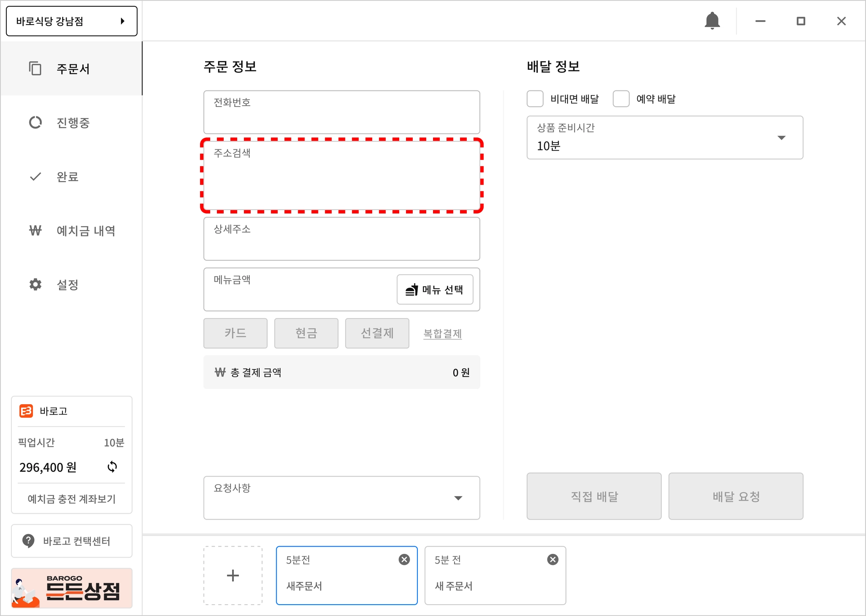Click the 메뉴 선택 button
The image size is (866, 616).
click(435, 290)
